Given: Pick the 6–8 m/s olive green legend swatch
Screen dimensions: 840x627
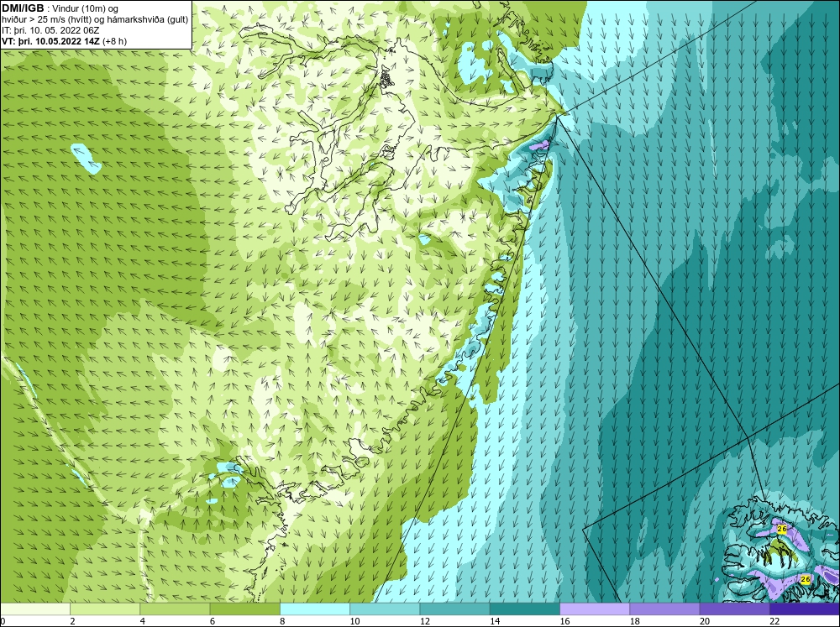Looking at the screenshot, I should pos(244,609).
